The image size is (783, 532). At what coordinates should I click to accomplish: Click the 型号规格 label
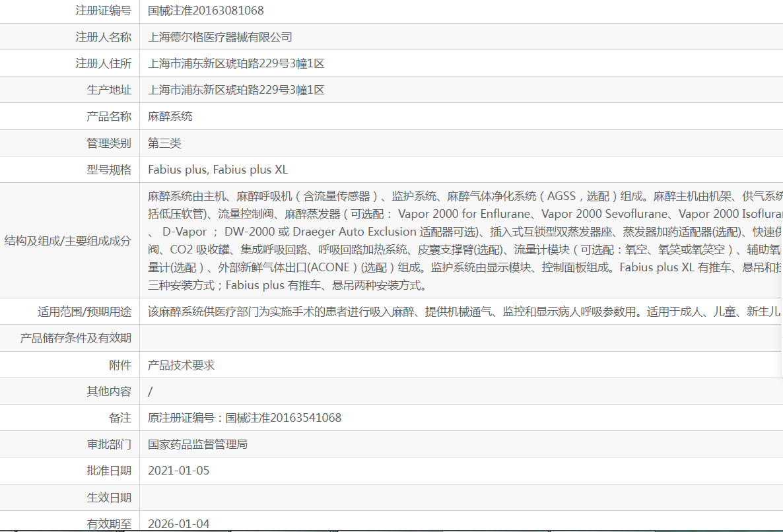[109, 170]
